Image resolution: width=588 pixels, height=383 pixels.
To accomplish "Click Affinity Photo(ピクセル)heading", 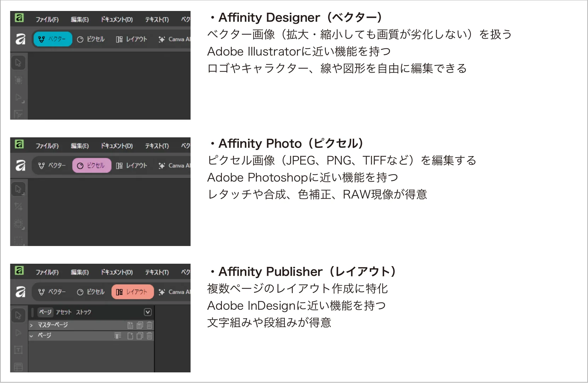I will click(287, 143).
